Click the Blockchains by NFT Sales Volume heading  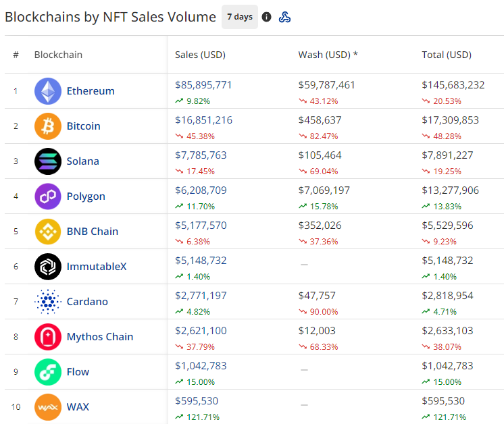[x=110, y=17]
